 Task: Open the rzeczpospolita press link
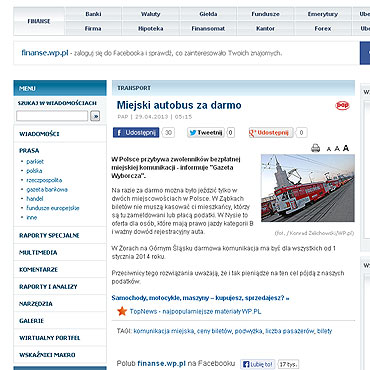click(x=44, y=180)
